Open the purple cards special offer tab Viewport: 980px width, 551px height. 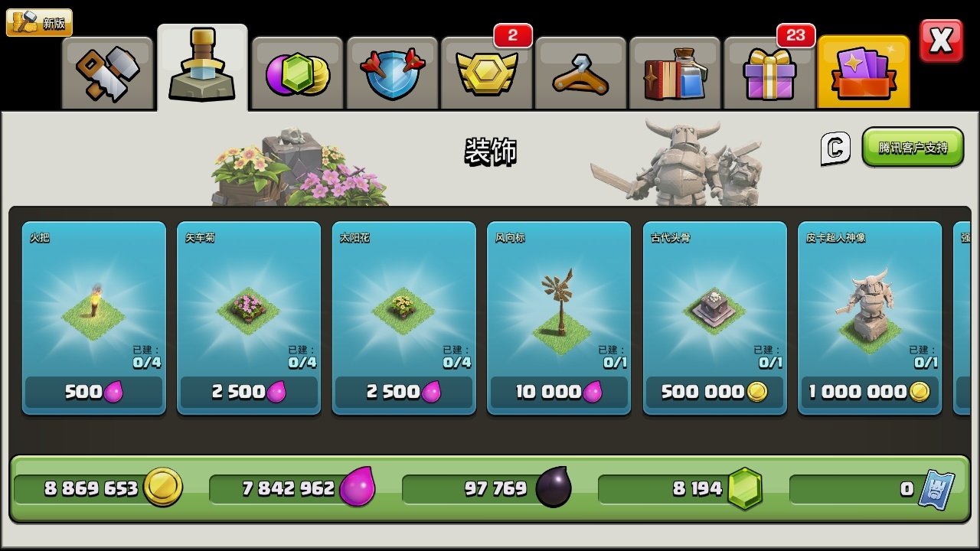(864, 72)
